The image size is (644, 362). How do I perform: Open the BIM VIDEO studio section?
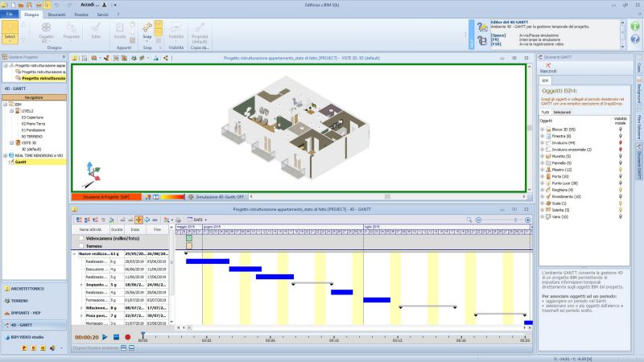pyautogui.click(x=34, y=337)
